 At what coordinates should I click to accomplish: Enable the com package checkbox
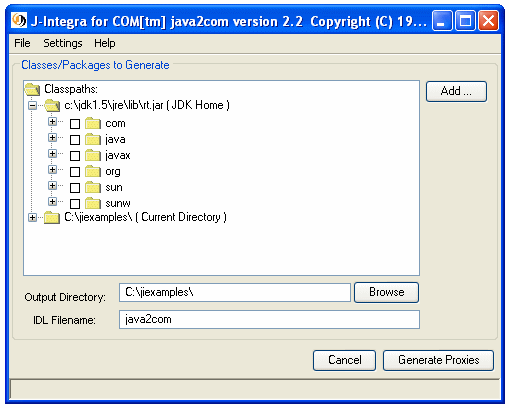click(x=75, y=124)
